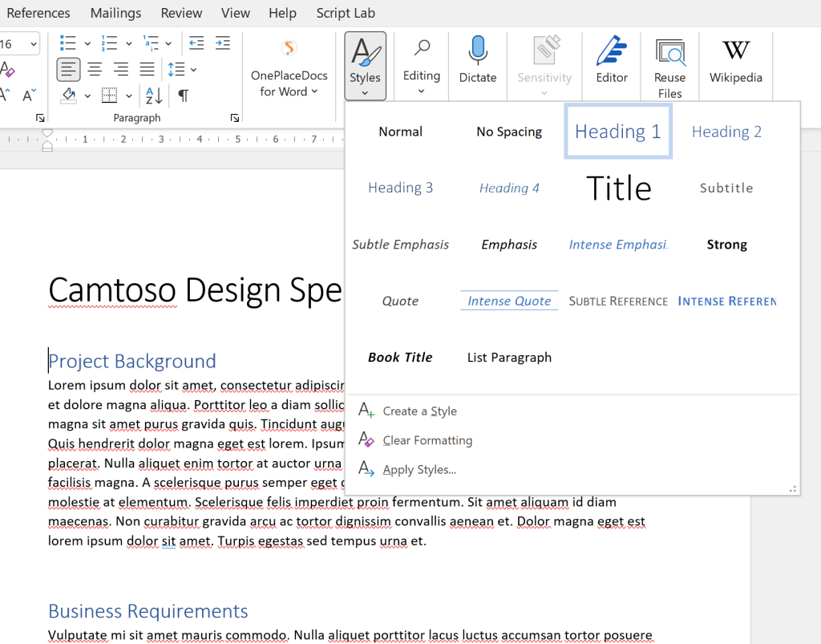Open the Editor pen icon

pyautogui.click(x=612, y=51)
